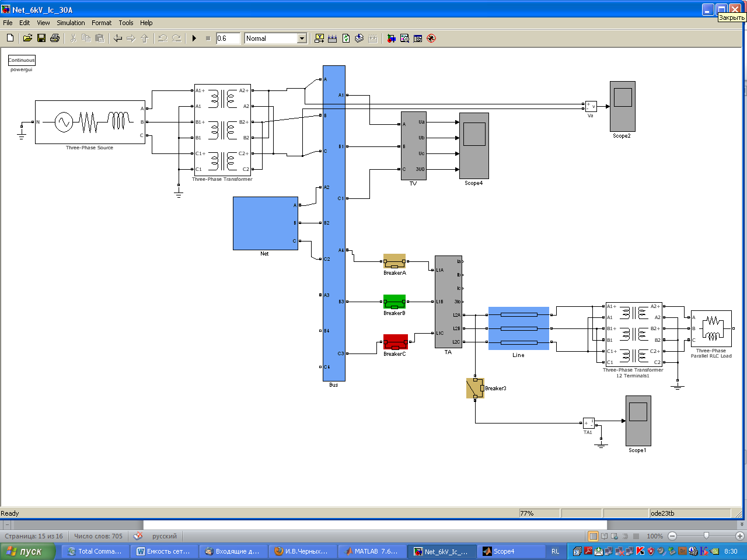Open the View menu
Image resolution: width=747 pixels, height=560 pixels.
click(43, 23)
